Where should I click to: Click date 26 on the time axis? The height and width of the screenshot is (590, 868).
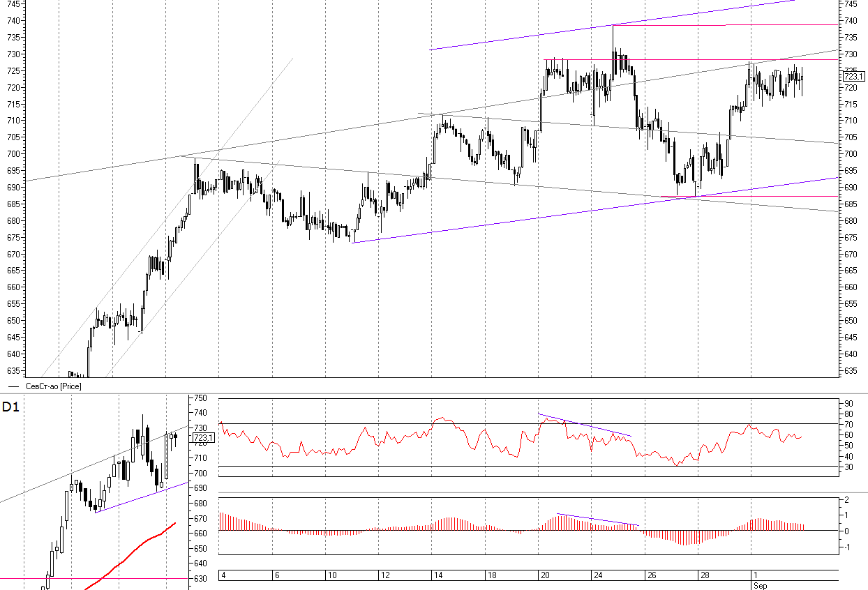point(652,576)
